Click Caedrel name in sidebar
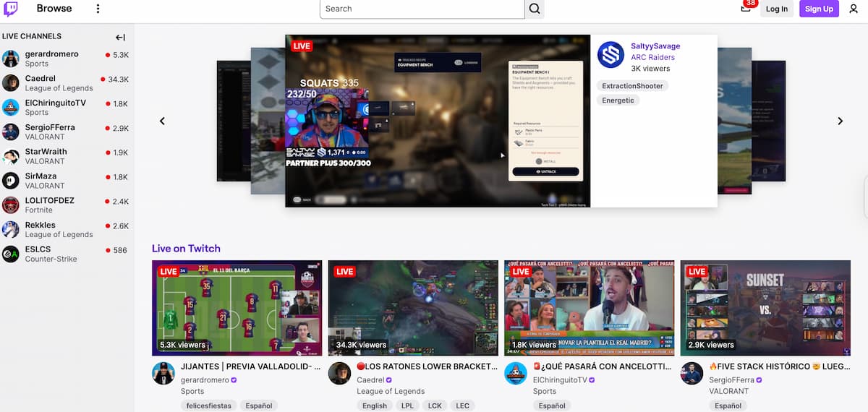Screen dimensions: 868x412 (41, 78)
